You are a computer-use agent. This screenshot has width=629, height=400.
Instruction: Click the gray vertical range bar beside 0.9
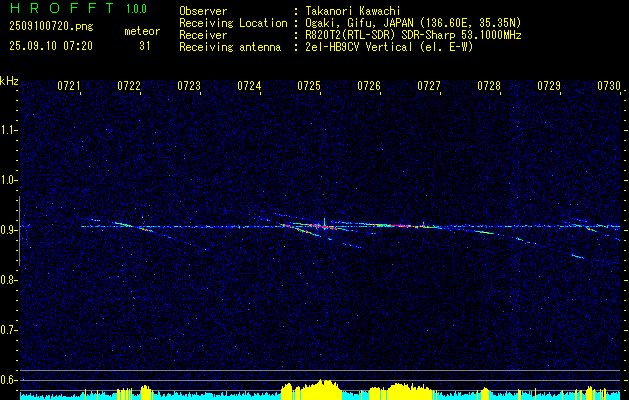[19, 231]
